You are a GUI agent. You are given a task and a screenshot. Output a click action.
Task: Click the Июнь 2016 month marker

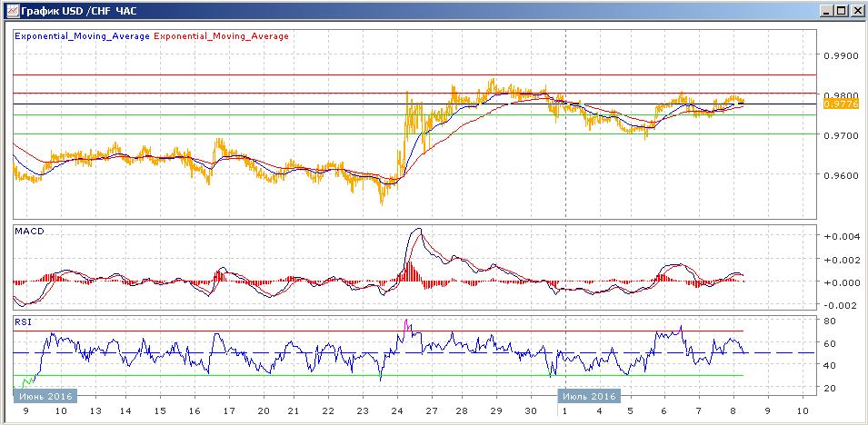(45, 396)
